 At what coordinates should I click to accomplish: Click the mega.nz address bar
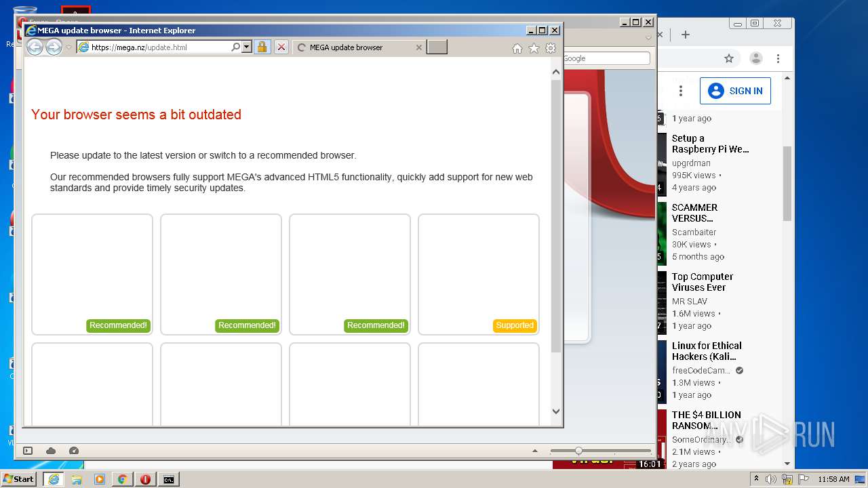point(159,47)
